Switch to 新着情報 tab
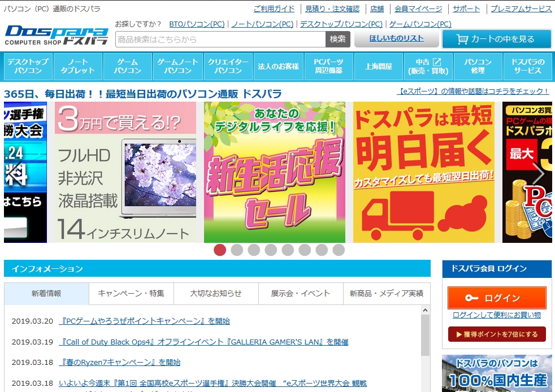The height and width of the screenshot is (392, 555). coord(46,293)
